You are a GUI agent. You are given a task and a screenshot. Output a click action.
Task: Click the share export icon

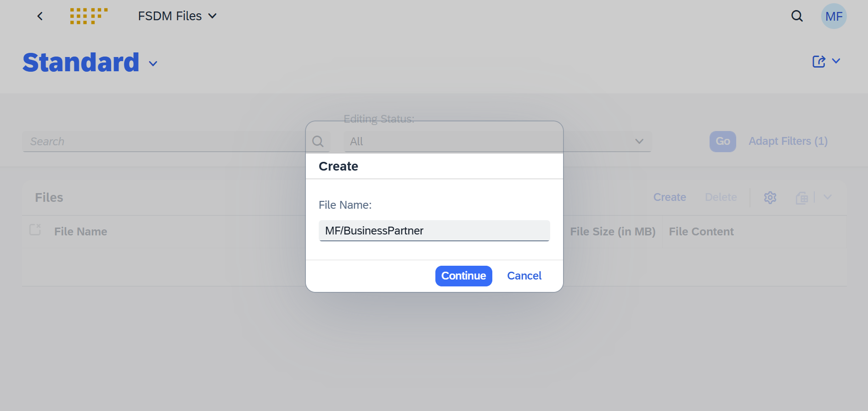819,61
